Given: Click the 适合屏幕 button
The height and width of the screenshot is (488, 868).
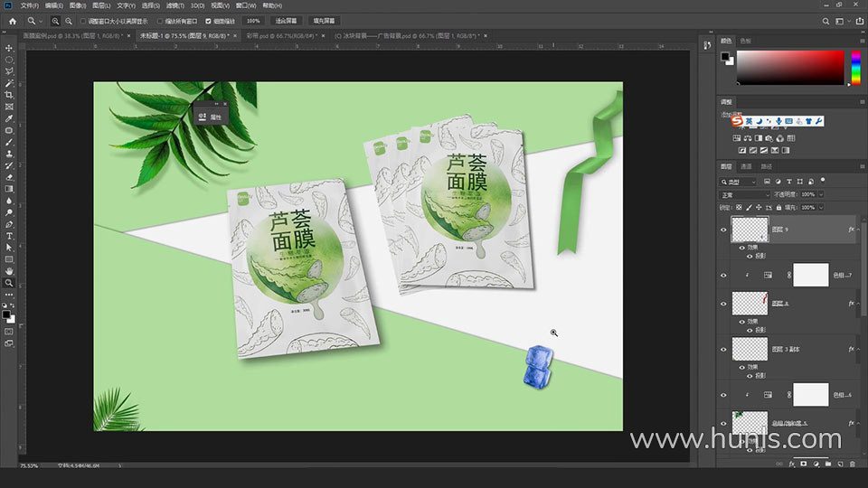Looking at the screenshot, I should click(x=284, y=20).
